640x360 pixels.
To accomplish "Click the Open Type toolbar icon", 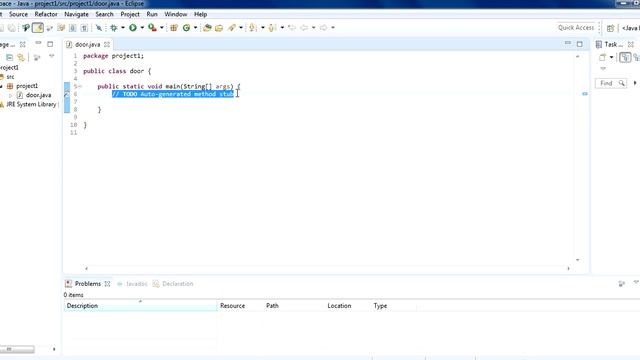I will click(207, 28).
